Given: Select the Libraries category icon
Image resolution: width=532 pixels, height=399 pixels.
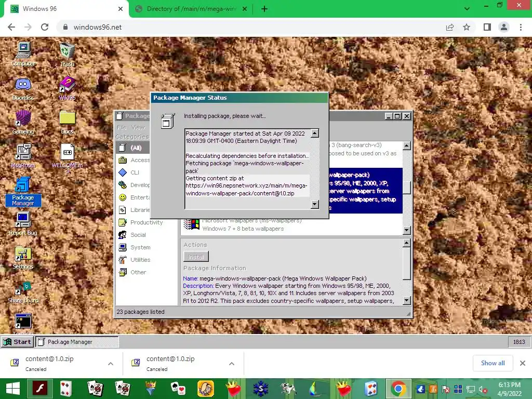Looking at the screenshot, I should [123, 210].
